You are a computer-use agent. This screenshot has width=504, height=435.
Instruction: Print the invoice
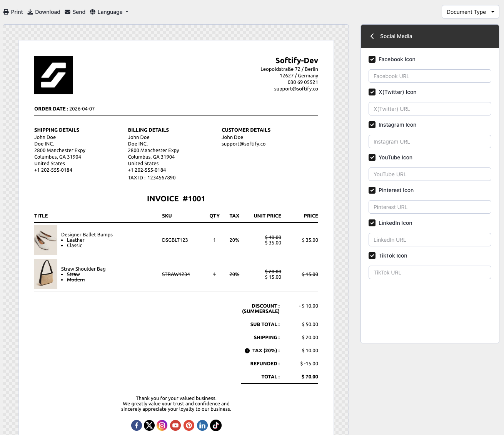click(x=13, y=12)
